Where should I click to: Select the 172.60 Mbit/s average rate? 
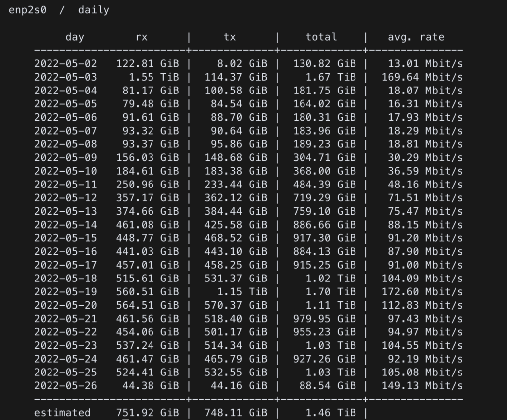pyautogui.click(x=422, y=292)
